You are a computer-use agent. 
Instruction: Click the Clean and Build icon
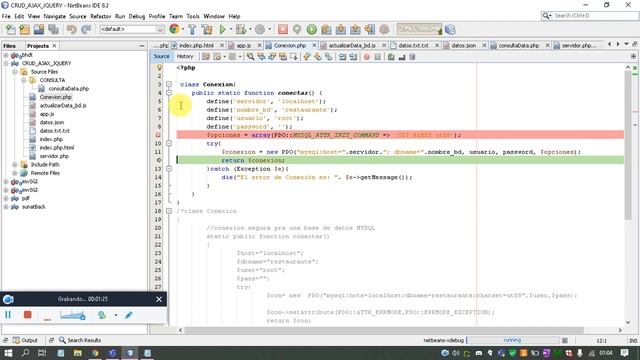pyautogui.click(x=207, y=29)
